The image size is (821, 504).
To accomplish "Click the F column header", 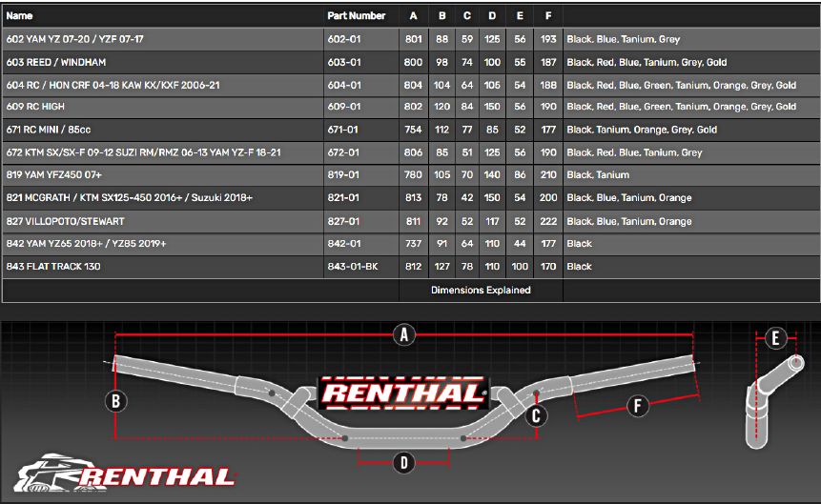I will pyautogui.click(x=548, y=15).
